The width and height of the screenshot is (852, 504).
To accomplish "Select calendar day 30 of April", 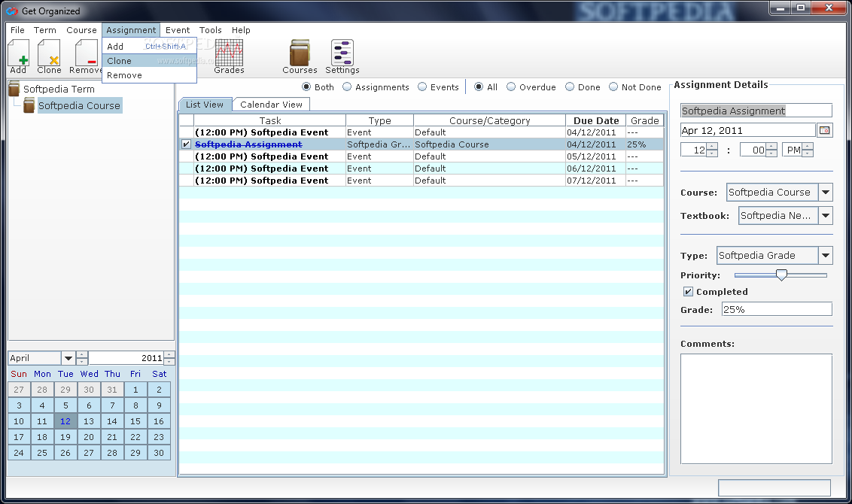I will (x=159, y=452).
